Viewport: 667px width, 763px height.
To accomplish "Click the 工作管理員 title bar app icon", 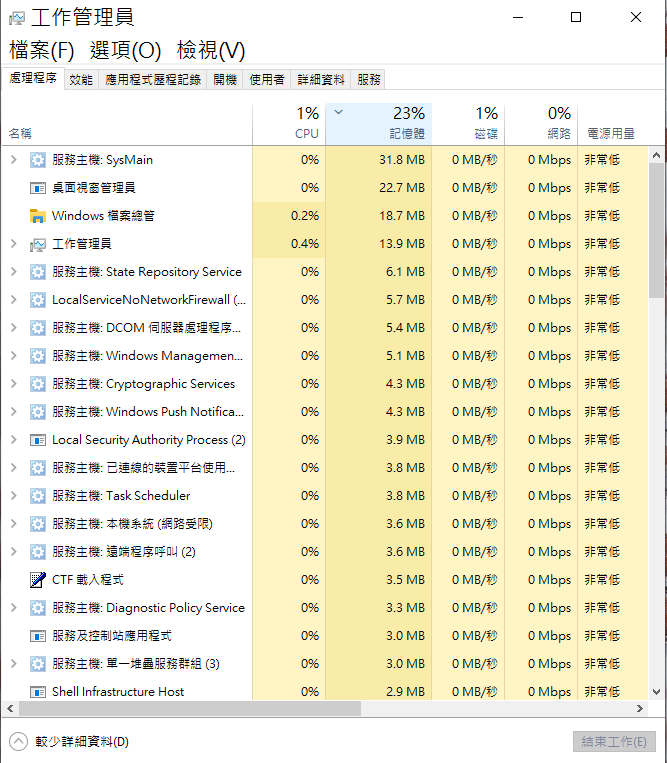I will click(x=17, y=18).
